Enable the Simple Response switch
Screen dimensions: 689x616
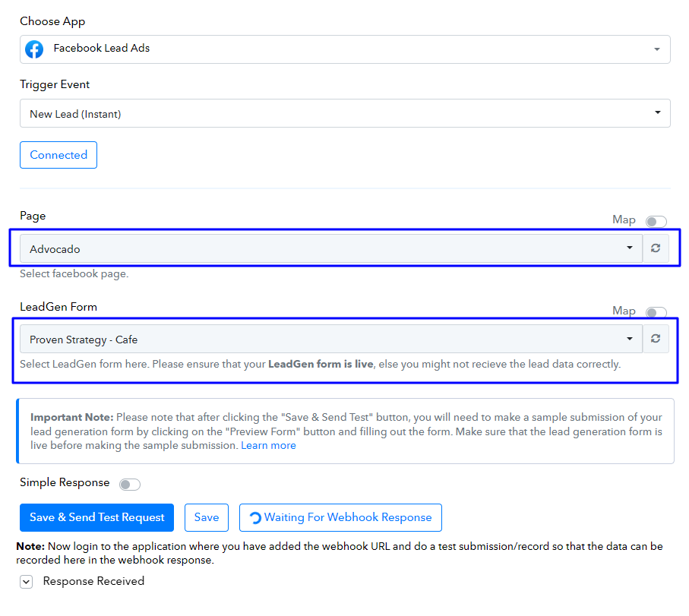[130, 484]
